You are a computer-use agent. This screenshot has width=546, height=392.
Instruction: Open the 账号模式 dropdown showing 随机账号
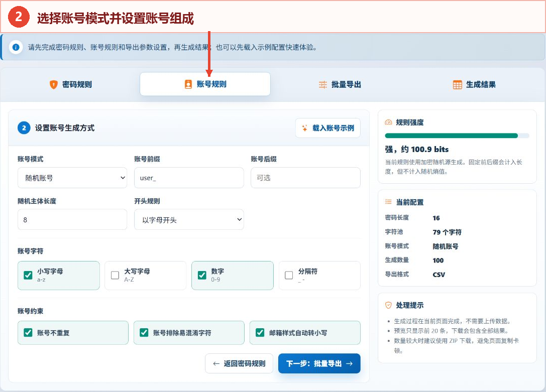(72, 178)
